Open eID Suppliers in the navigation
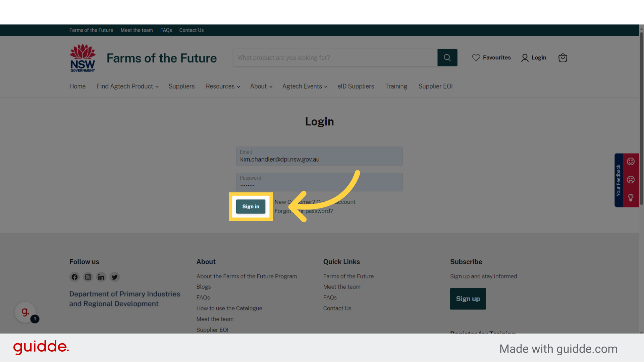 click(x=356, y=86)
